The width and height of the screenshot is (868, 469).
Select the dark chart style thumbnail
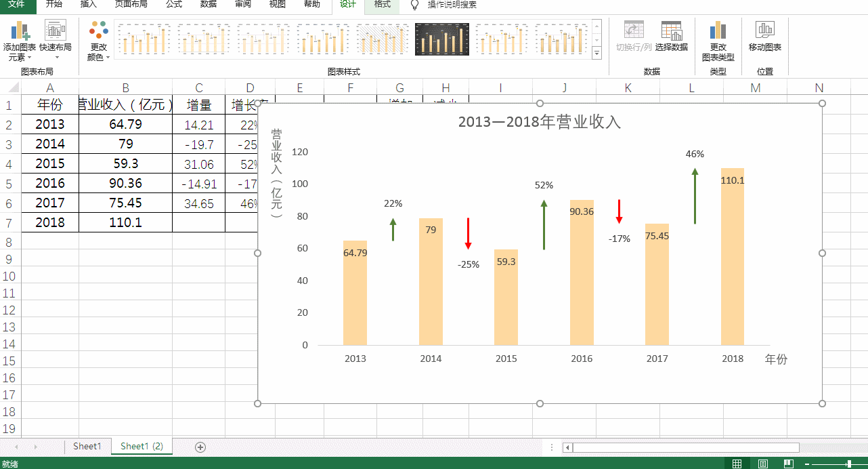(x=441, y=39)
